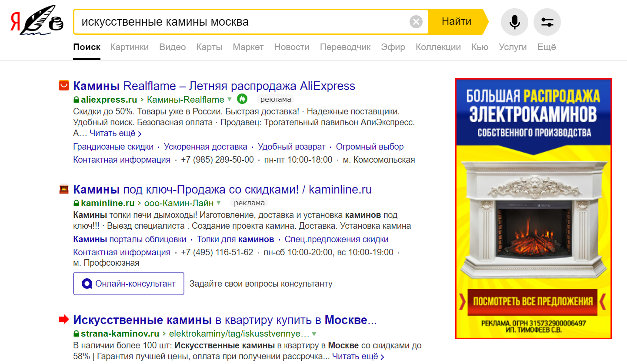
Task: Switch to the Картинки tab
Action: 129,47
